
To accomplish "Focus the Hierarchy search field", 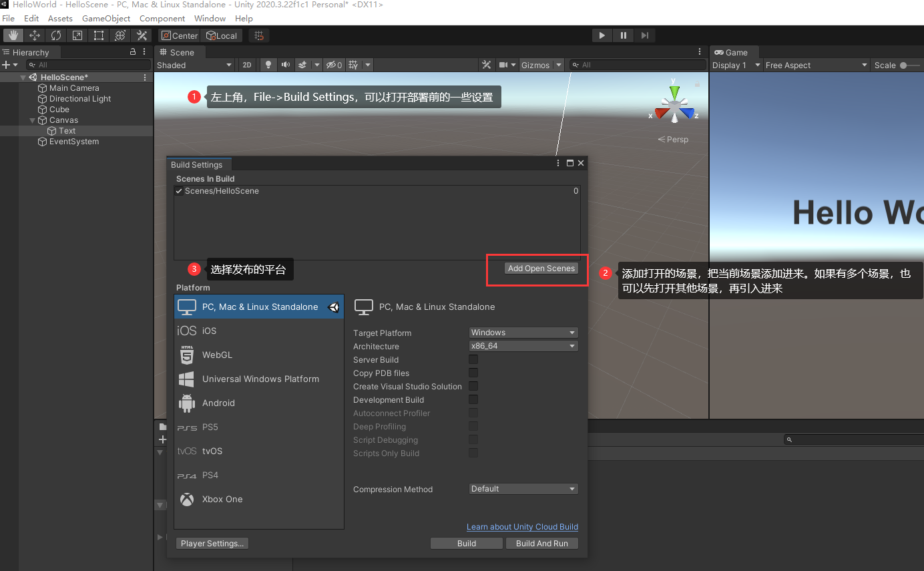I will tap(88, 65).
